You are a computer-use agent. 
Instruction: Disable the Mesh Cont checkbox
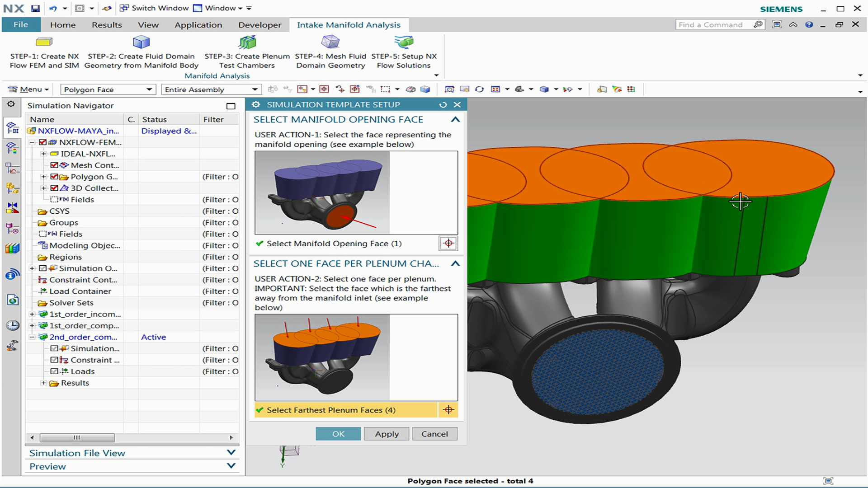(x=54, y=165)
